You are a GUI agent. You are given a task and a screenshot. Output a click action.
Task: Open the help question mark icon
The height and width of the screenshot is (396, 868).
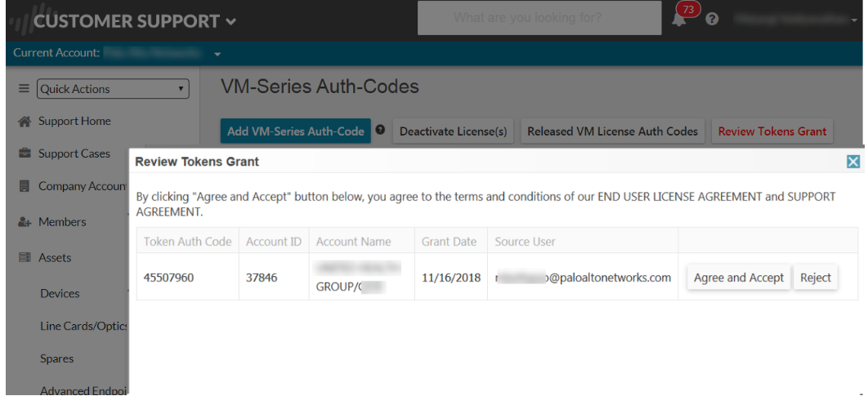(712, 19)
